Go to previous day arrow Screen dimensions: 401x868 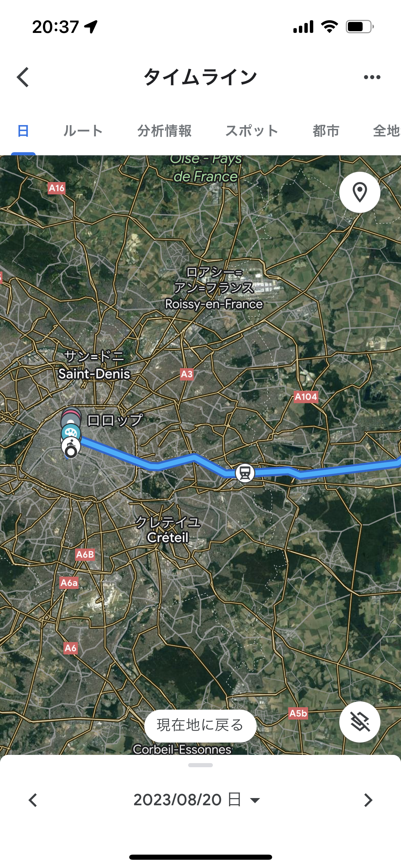(33, 800)
